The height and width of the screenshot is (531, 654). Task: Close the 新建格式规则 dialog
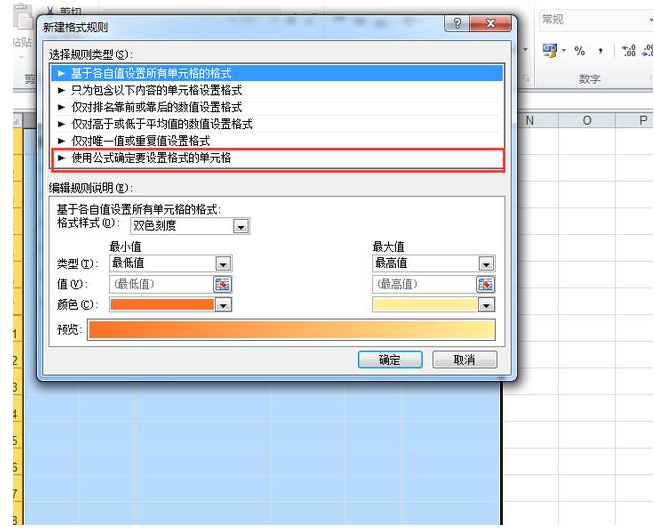490,23
